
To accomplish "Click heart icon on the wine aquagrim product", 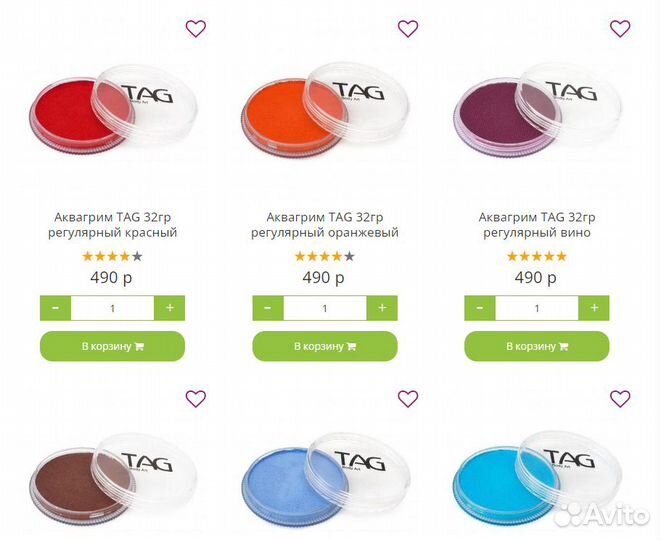I will (x=620, y=29).
